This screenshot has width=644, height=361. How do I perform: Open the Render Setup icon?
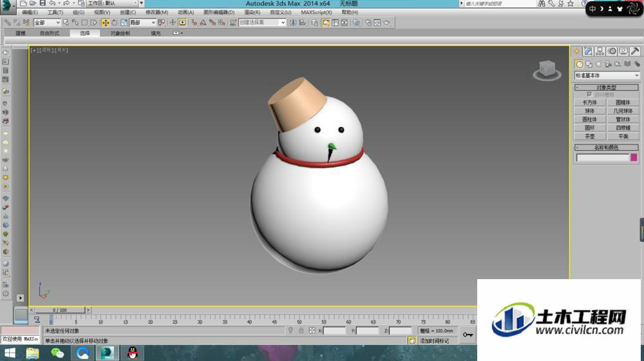[368, 23]
